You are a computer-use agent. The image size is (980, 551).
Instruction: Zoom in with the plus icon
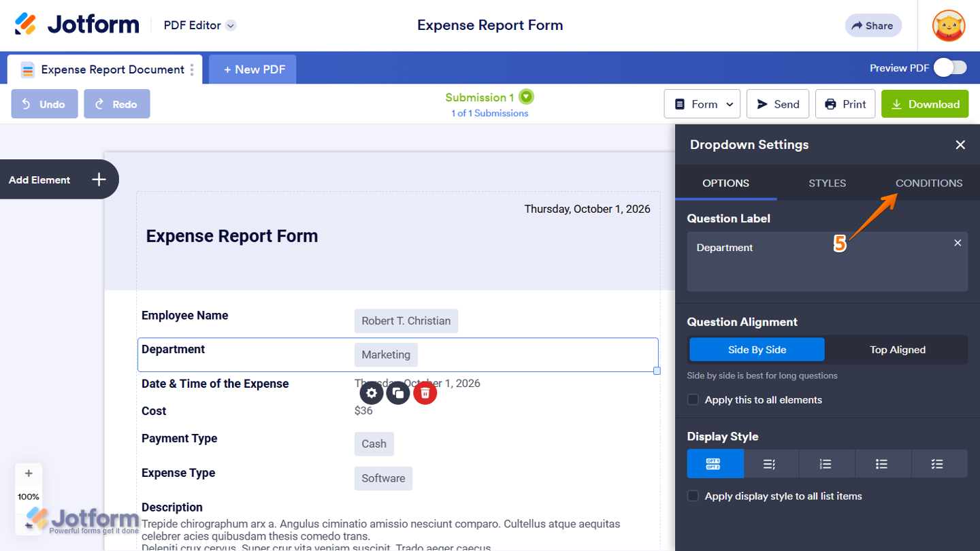pos(29,473)
